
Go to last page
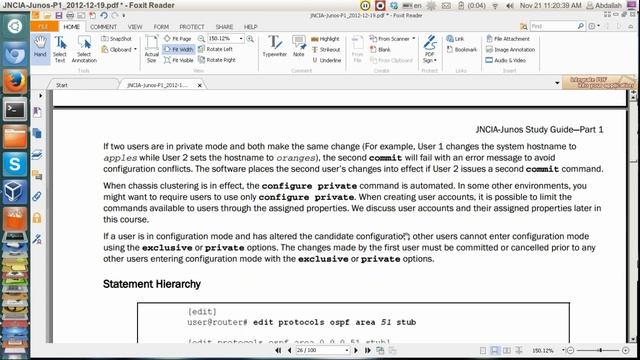pos(367,350)
